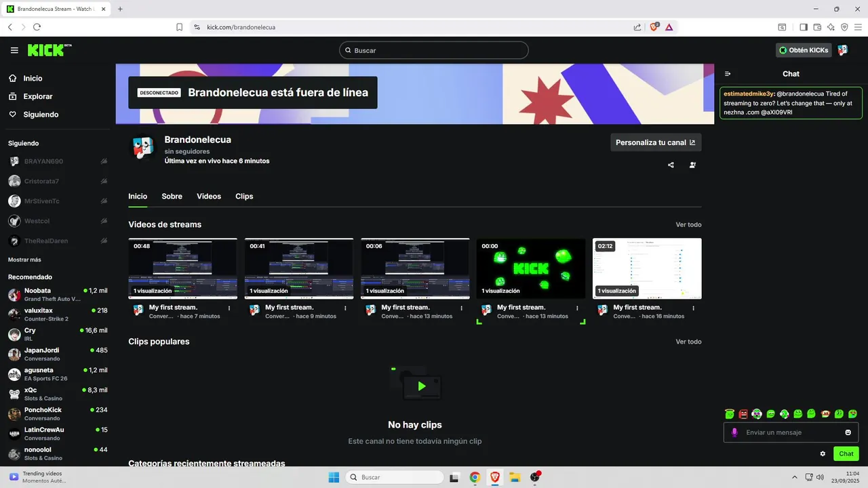Image resolution: width=868 pixels, height=488 pixels.
Task: Open options menu for 00:06 stream video
Action: [x=461, y=308]
